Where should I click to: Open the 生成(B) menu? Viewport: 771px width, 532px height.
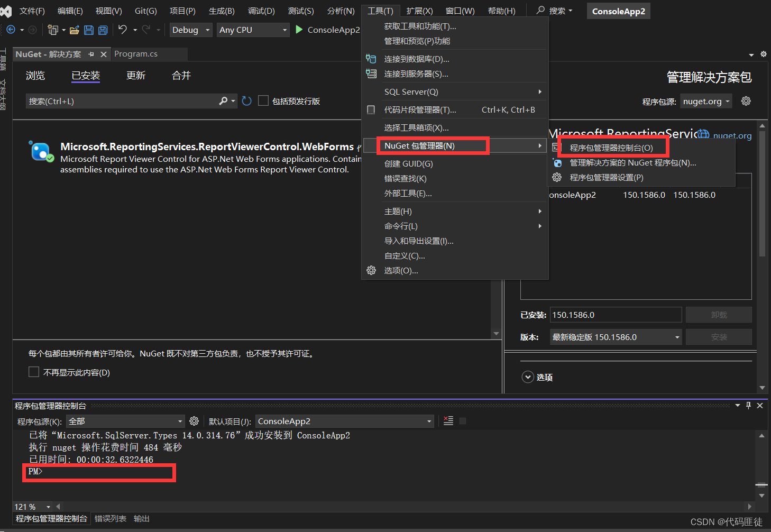222,11
